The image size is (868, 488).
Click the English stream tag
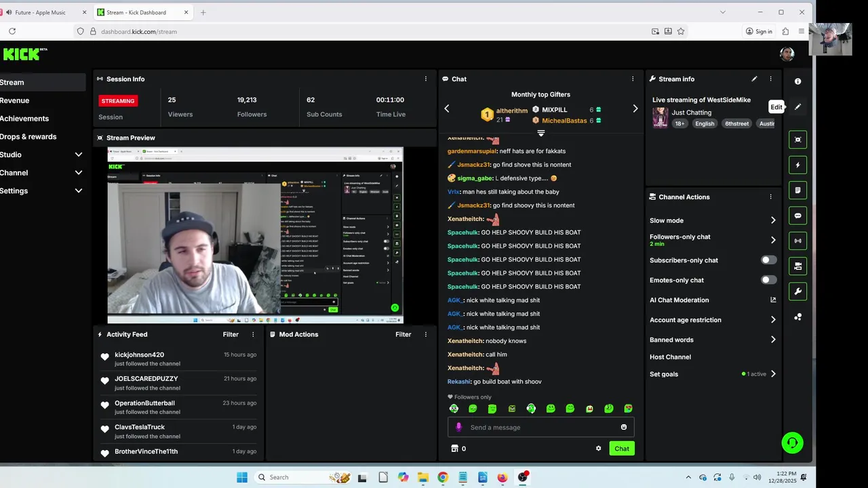(705, 123)
